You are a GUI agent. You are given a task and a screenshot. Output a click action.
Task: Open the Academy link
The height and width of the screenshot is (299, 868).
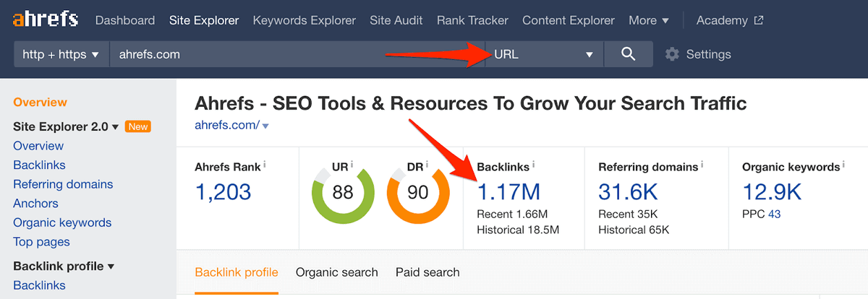[723, 20]
